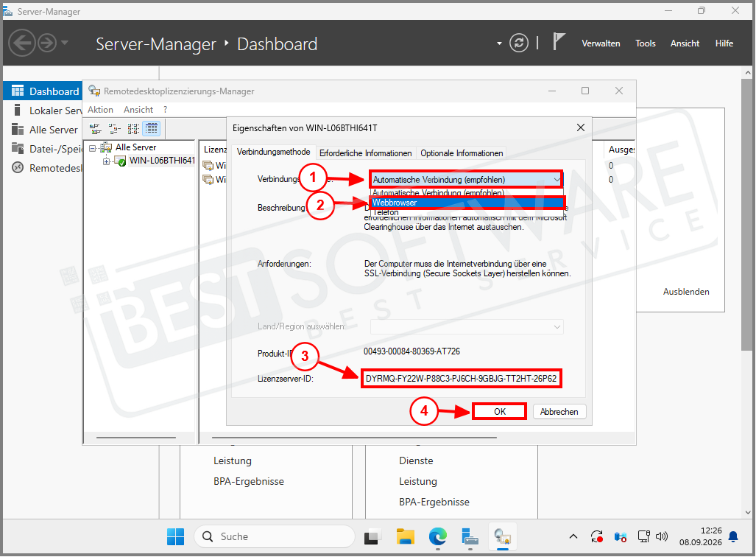
Task: Click the licensing manager horizontal scrollbar
Action: pyautogui.click(x=354, y=438)
